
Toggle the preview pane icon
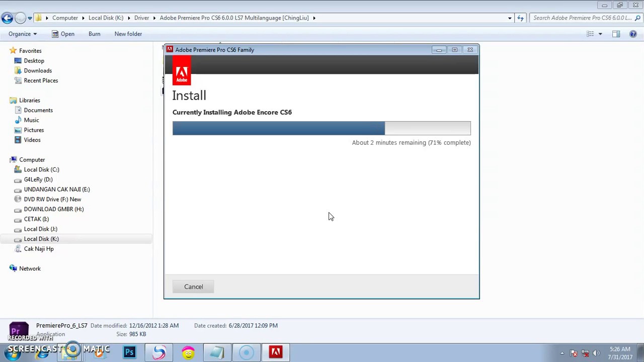(x=616, y=34)
